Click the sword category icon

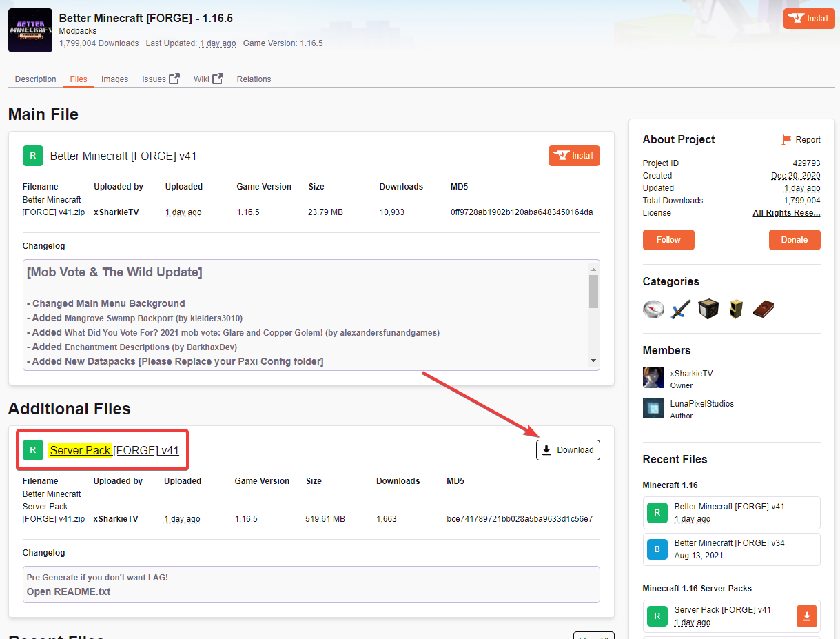[x=681, y=308]
